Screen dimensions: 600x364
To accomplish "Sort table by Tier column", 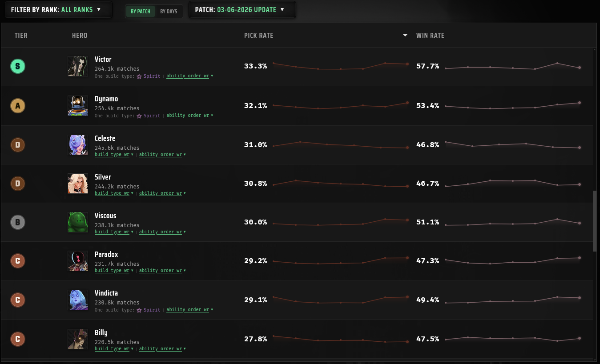I will 21,36.
